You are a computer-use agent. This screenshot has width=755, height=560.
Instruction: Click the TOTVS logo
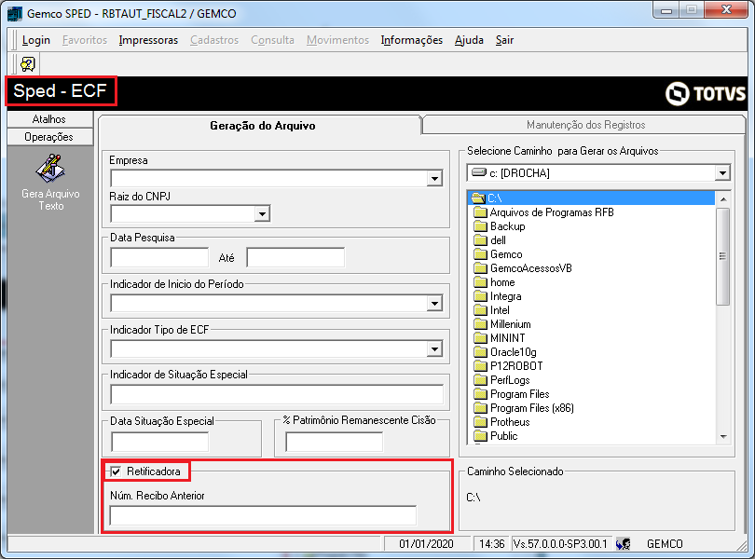pos(706,93)
